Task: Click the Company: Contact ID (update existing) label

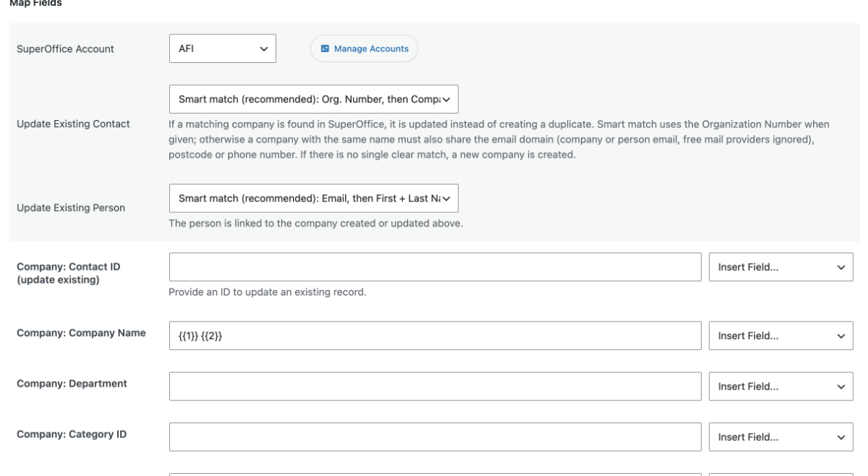Action: [x=69, y=273]
